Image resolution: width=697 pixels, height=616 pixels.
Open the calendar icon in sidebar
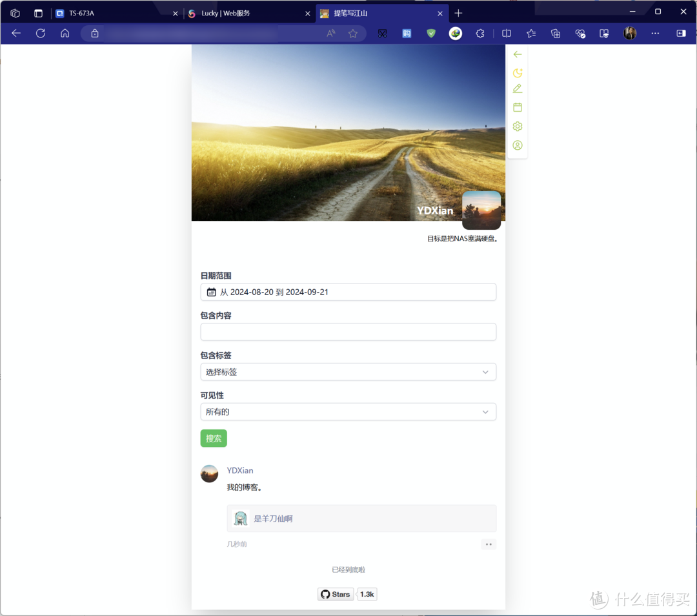pyautogui.click(x=518, y=107)
